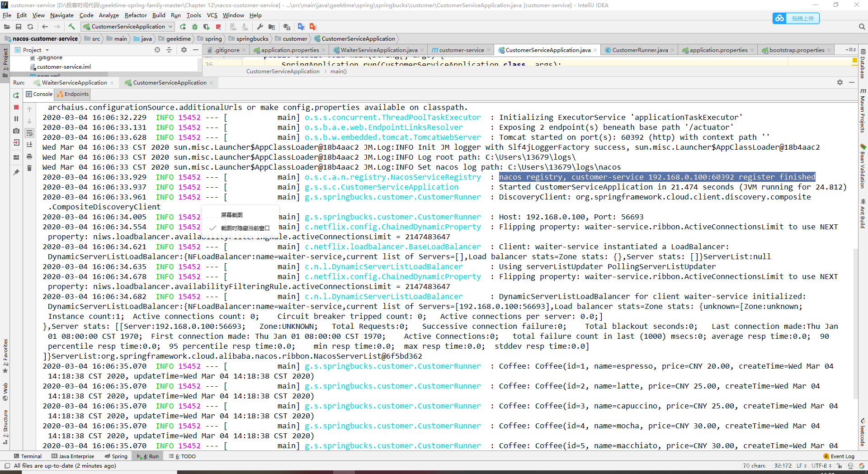Open the VCS menu
The width and height of the screenshot is (868, 474).
212,15
